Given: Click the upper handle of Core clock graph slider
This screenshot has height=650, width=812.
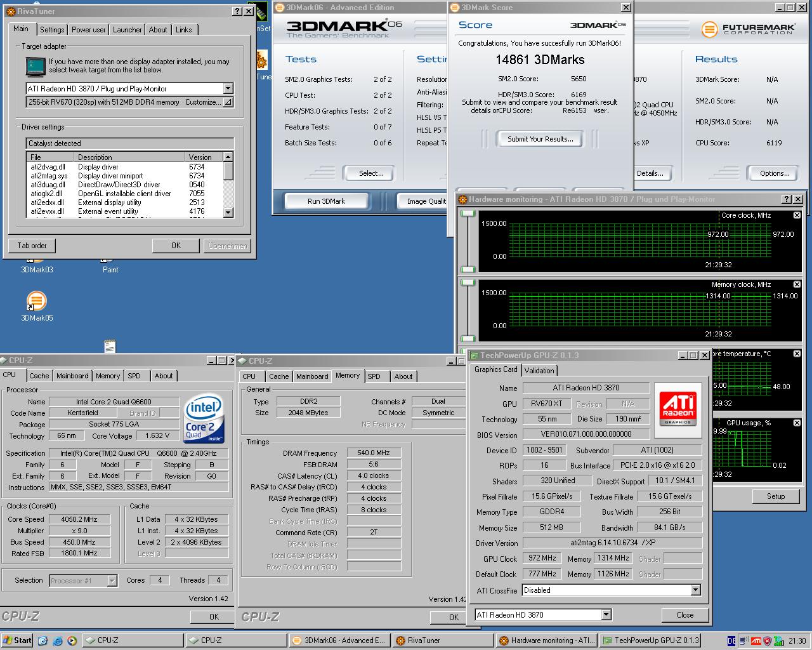Looking at the screenshot, I should tap(468, 215).
